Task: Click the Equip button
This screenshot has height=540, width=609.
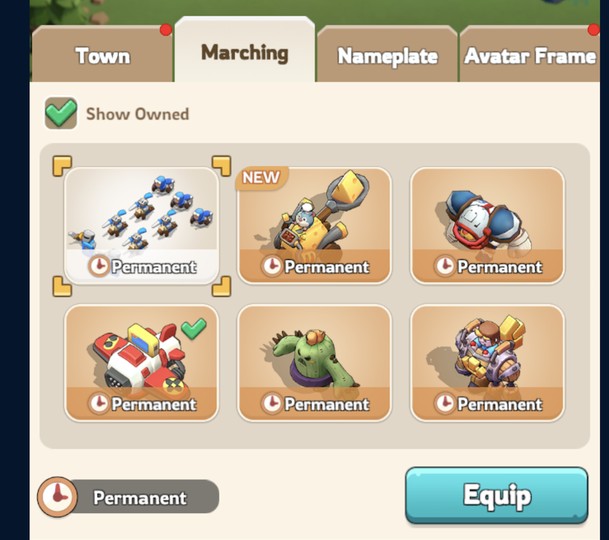Action: tap(497, 495)
